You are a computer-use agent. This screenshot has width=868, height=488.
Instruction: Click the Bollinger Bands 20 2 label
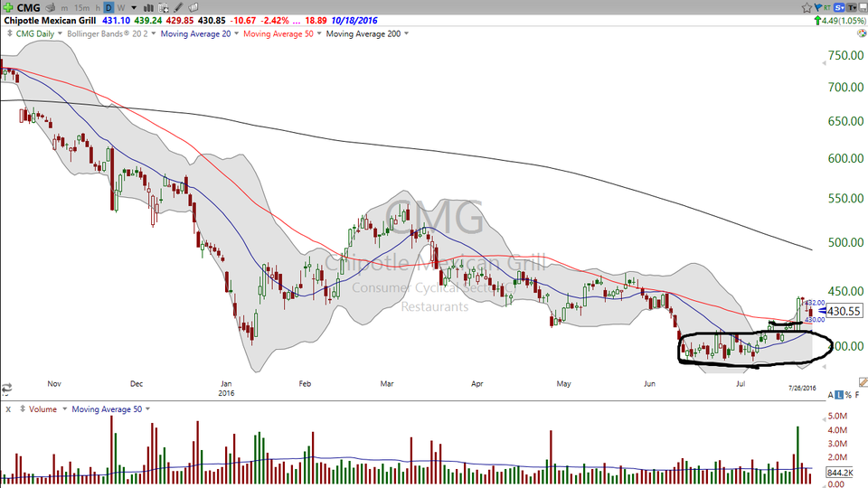tap(108, 33)
